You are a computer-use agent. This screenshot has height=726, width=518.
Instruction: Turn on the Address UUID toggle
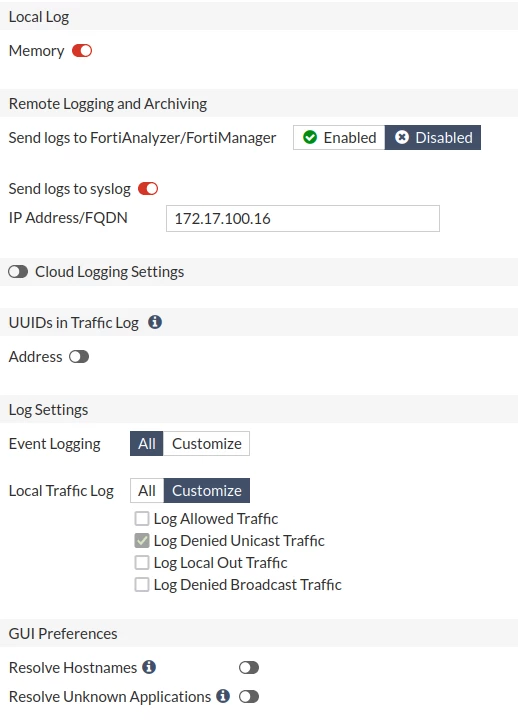click(x=79, y=357)
